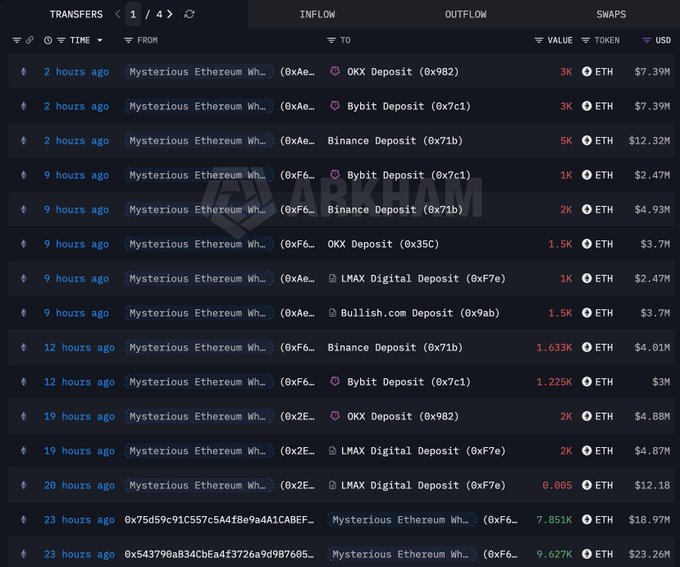Viewport: 680px width, 567px height.
Task: Click document icon beside LMAX Deposit $2.47M row
Action: pyautogui.click(x=332, y=278)
